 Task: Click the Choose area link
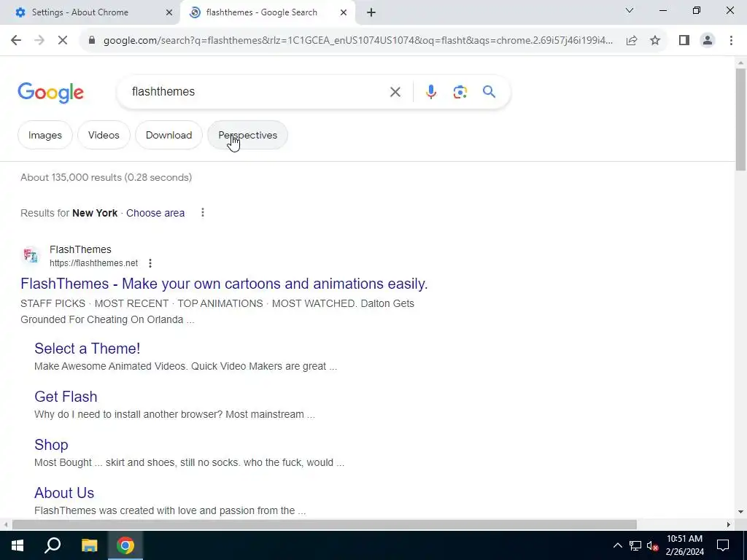pos(155,213)
